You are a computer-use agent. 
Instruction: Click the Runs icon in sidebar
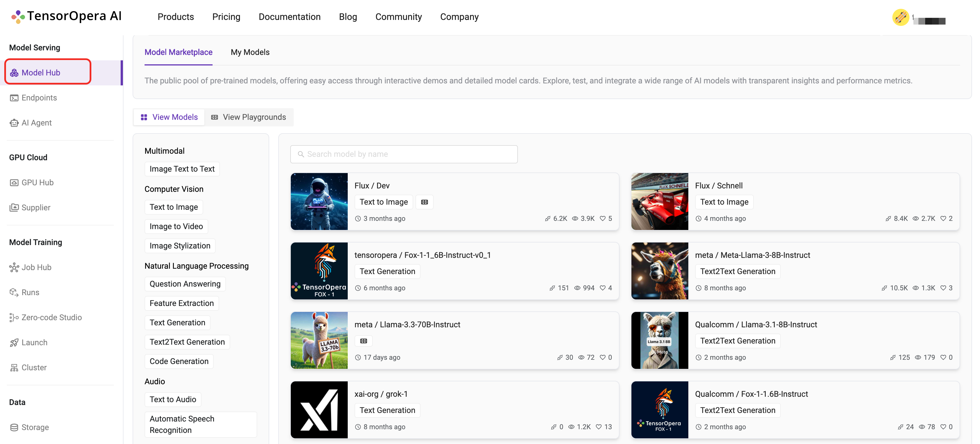(x=14, y=293)
